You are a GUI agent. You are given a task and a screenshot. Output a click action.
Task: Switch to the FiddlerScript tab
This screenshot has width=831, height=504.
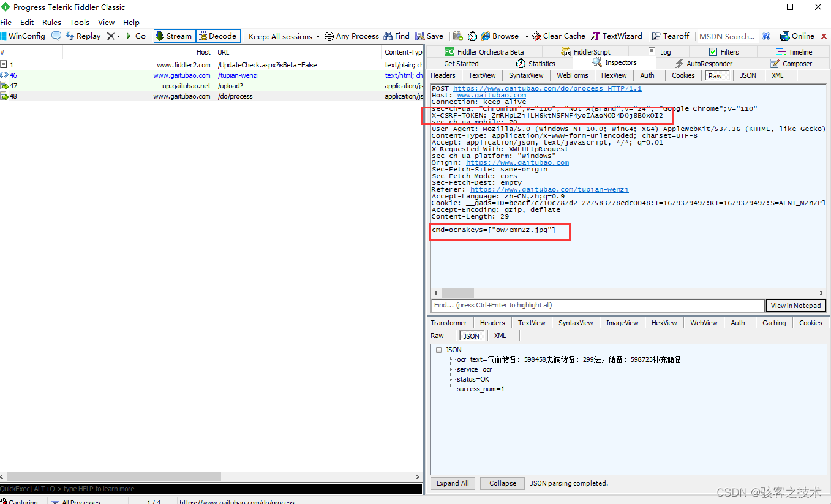[585, 52]
